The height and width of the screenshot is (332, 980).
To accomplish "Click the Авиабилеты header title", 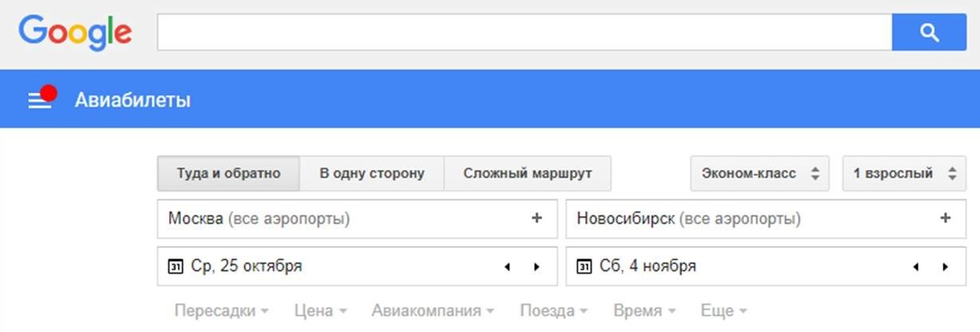I will click(x=132, y=101).
